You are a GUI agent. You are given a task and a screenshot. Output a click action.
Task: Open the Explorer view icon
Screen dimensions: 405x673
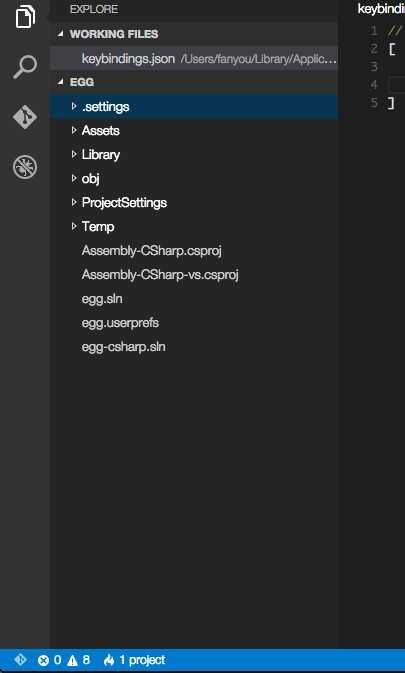(25, 17)
